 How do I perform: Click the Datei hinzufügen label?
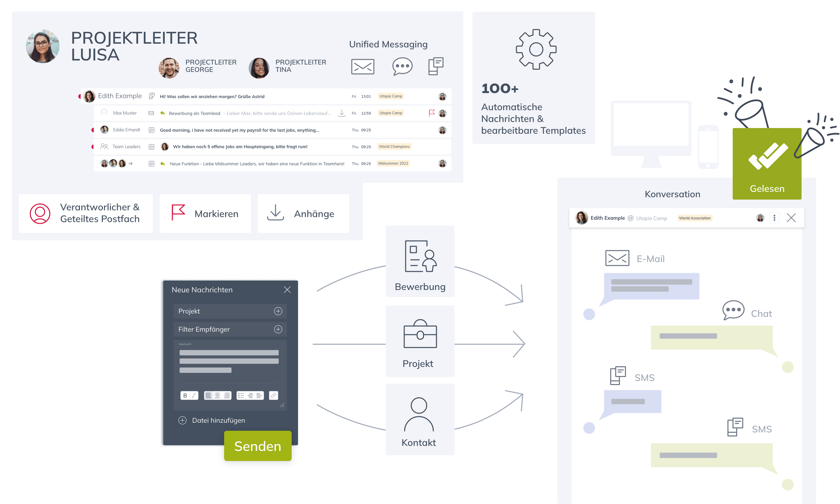click(x=218, y=420)
